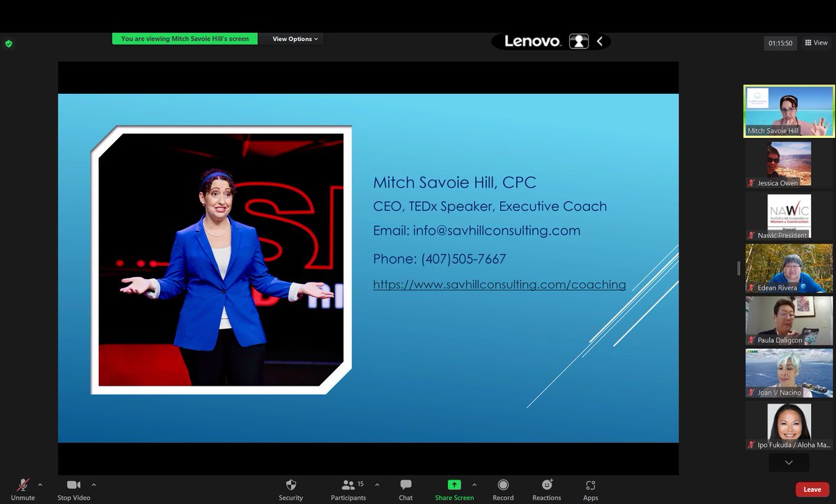Open the Participants panel icon
The width and height of the screenshot is (836, 504).
[x=348, y=485]
